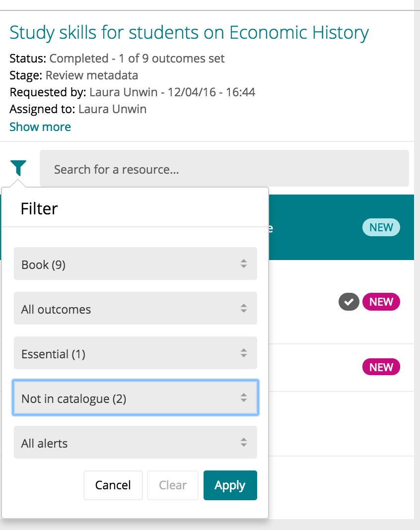Click the Cancel button in Filter

tap(113, 485)
